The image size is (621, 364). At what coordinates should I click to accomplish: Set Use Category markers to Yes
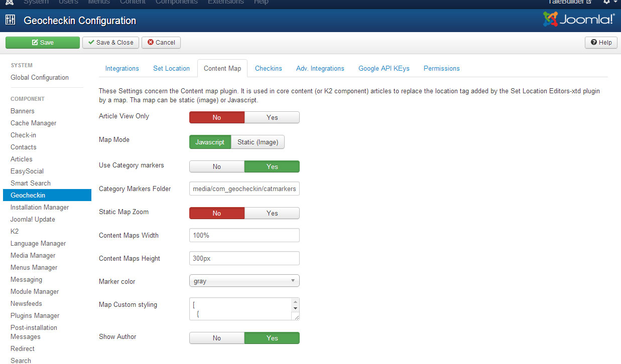click(272, 166)
